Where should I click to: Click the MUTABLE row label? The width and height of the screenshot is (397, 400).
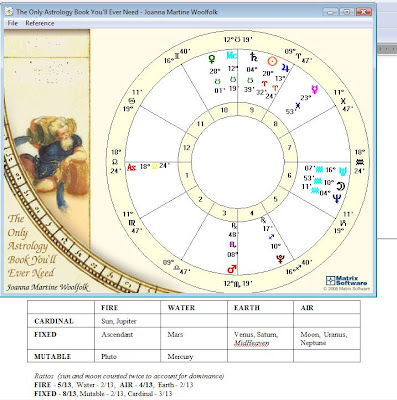tap(53, 356)
